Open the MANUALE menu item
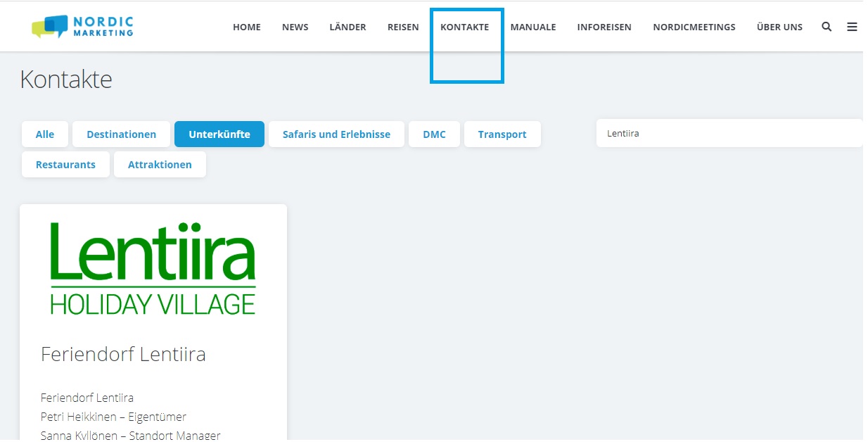This screenshot has width=868, height=442. click(533, 27)
